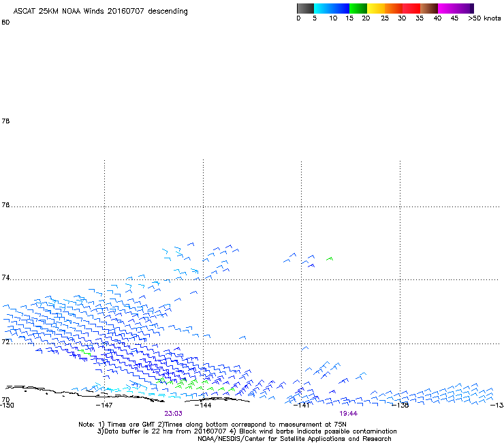Click the latitude label '76'
This screenshot has height=443, width=504.
[x=5, y=204]
